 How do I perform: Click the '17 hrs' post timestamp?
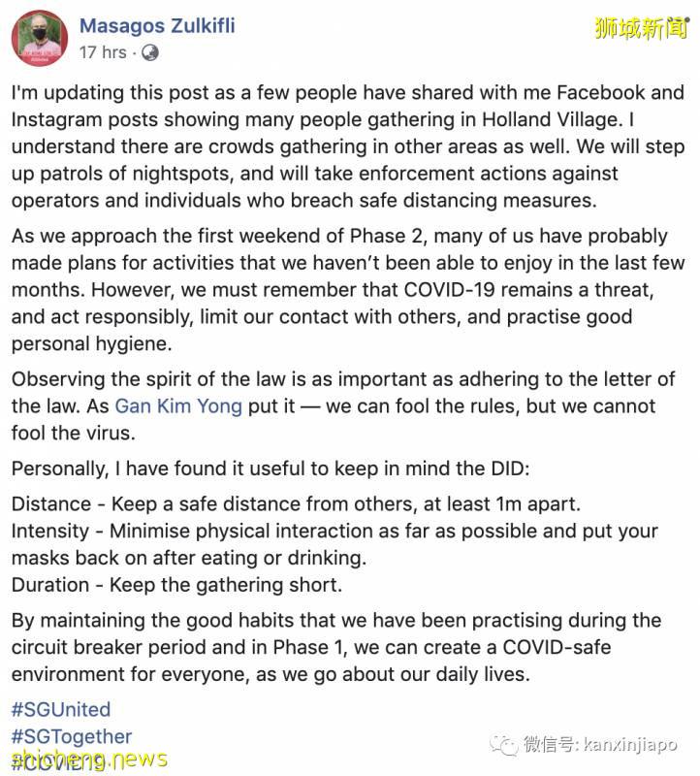pos(103,52)
